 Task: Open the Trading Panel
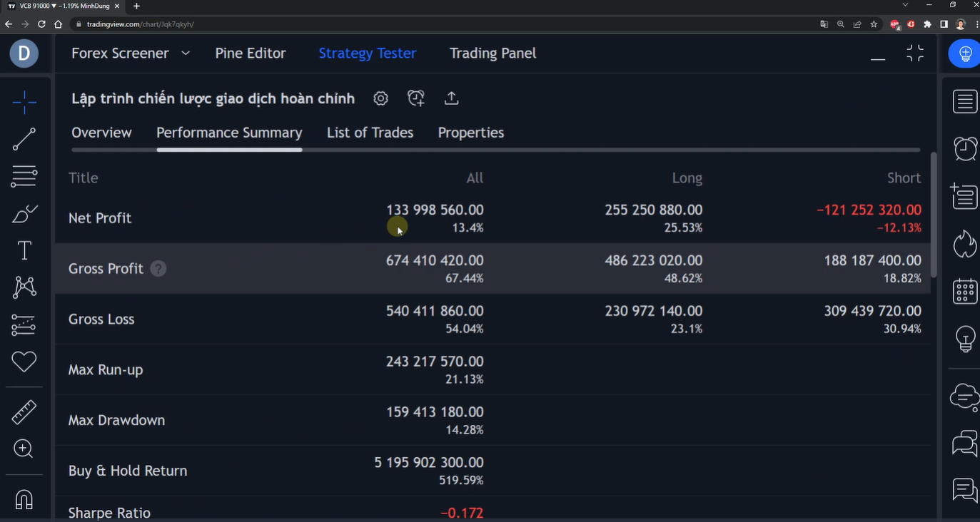click(x=492, y=53)
